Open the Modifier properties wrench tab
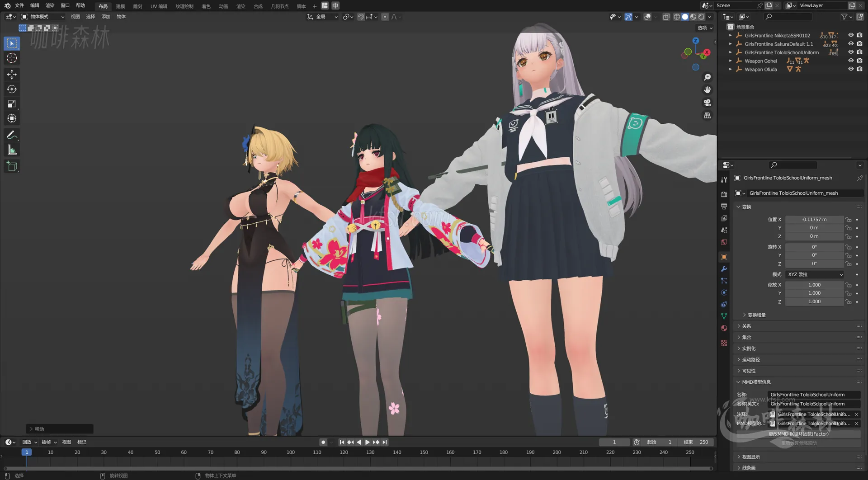868x480 pixels. click(724, 268)
